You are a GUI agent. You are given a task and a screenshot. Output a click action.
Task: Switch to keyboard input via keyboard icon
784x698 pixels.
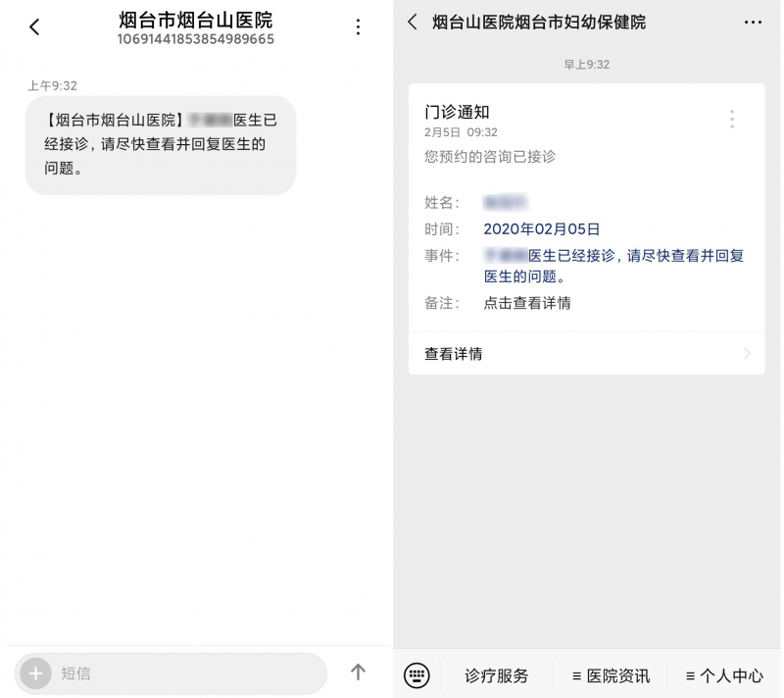(416, 675)
